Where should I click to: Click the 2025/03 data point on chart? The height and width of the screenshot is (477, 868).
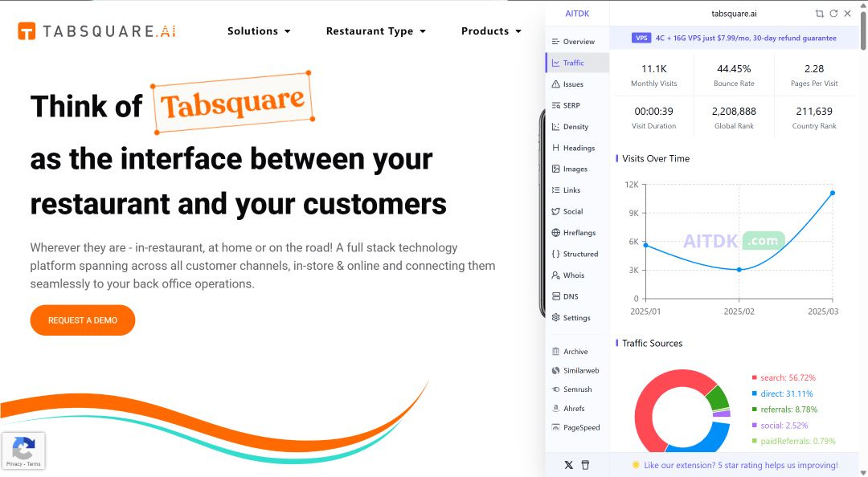click(833, 193)
